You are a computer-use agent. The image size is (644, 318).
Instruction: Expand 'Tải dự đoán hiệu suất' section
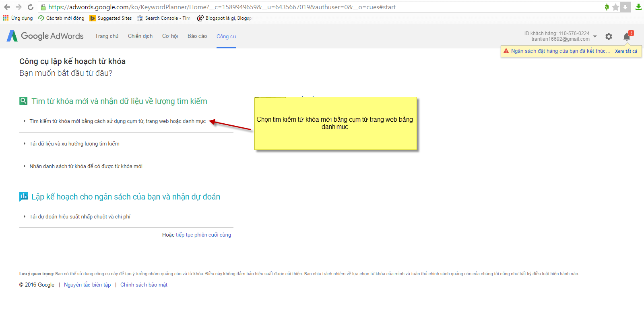click(x=80, y=217)
